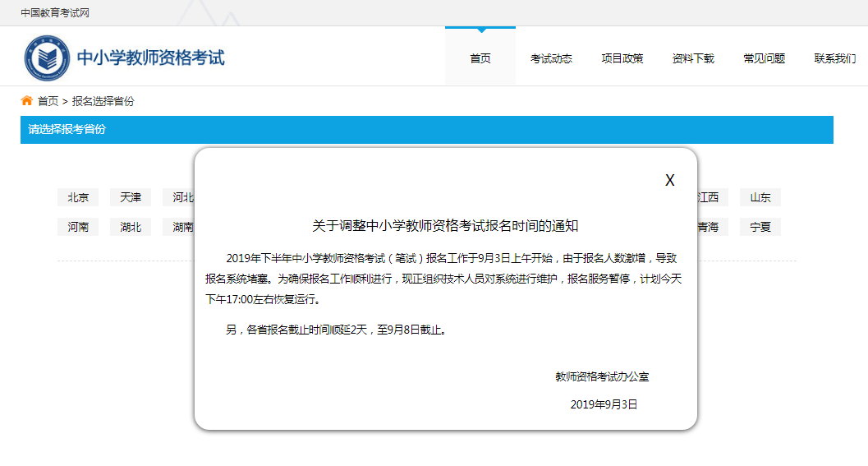Select the 江西 province button

pyautogui.click(x=713, y=197)
